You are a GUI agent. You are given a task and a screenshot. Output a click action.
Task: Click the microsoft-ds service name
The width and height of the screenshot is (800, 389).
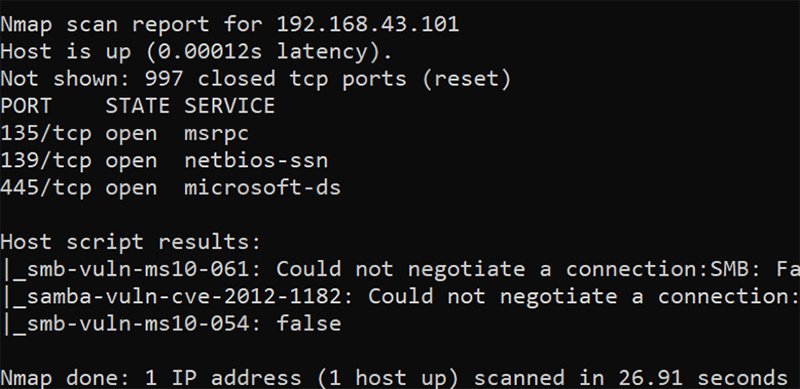tap(262, 188)
